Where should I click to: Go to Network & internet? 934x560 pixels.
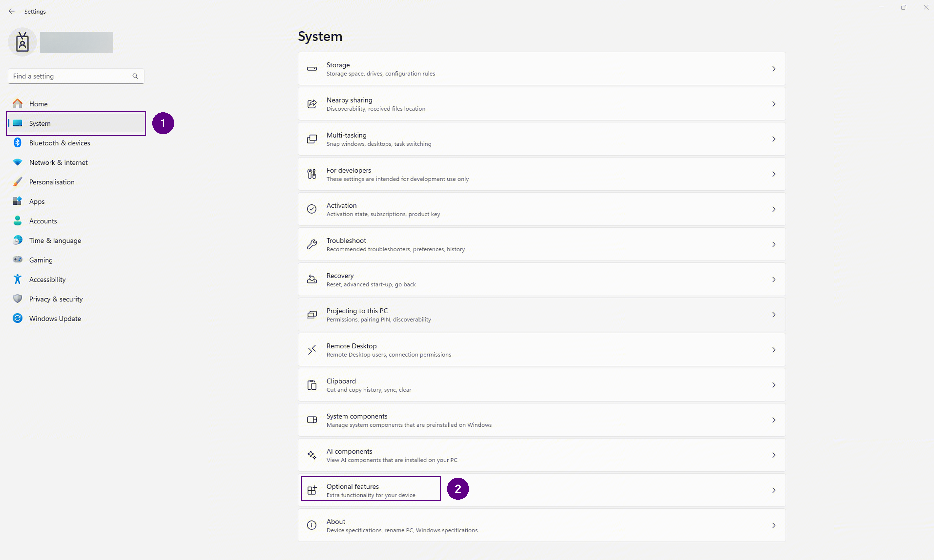(76, 162)
